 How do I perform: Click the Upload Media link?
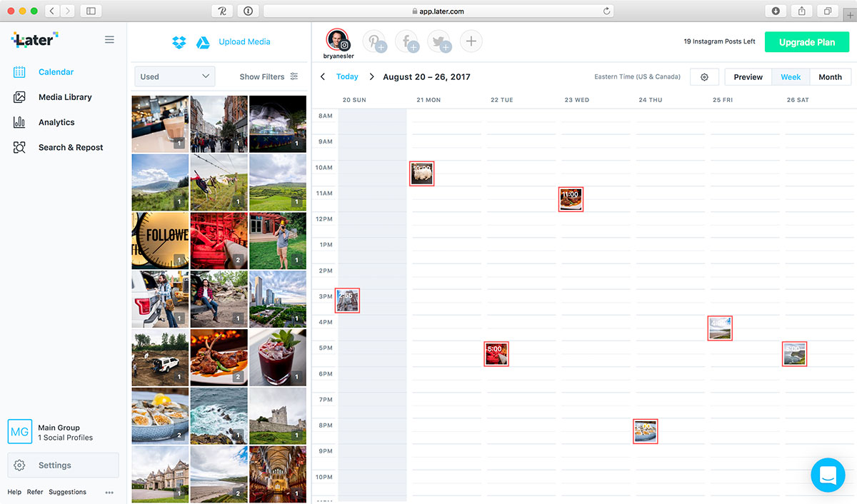coord(244,42)
